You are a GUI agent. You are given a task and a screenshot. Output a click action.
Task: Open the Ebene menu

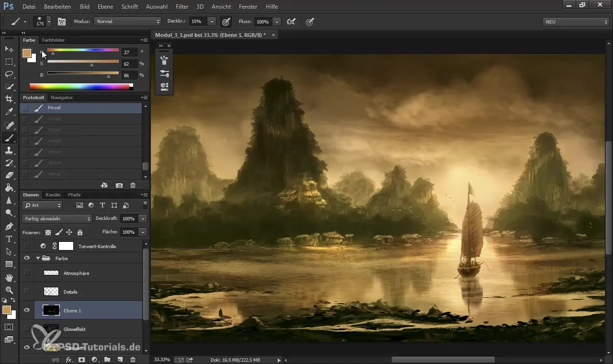(105, 7)
